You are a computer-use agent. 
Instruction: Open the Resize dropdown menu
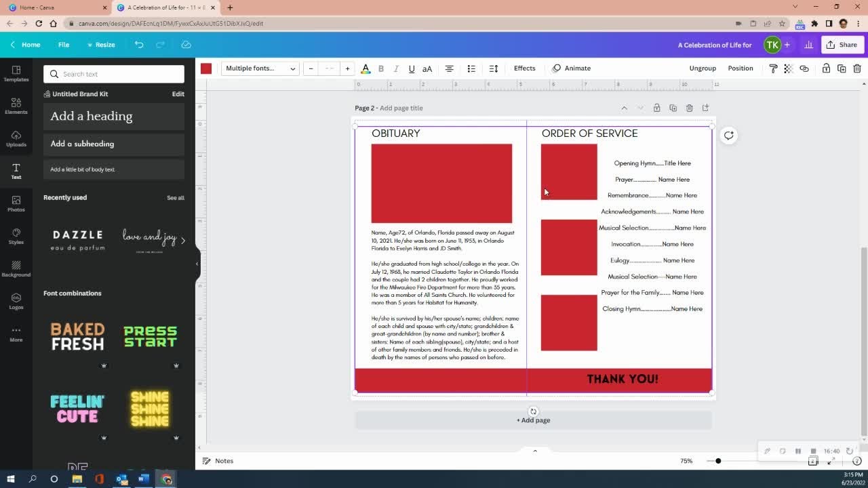coord(101,45)
